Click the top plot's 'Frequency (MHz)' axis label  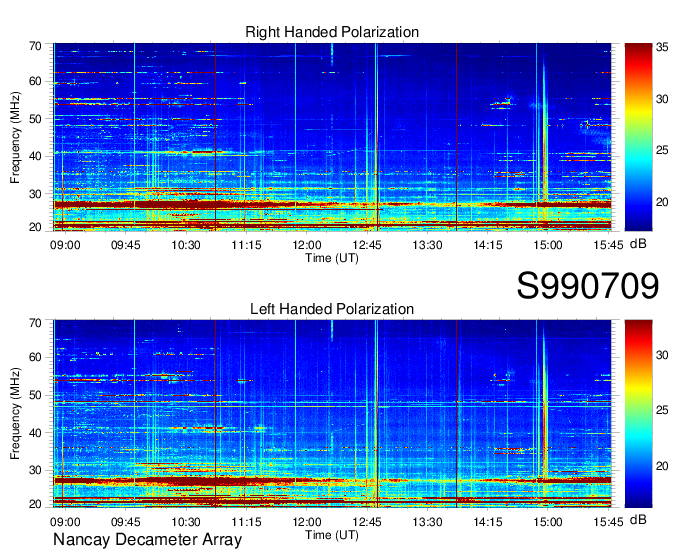coord(15,137)
